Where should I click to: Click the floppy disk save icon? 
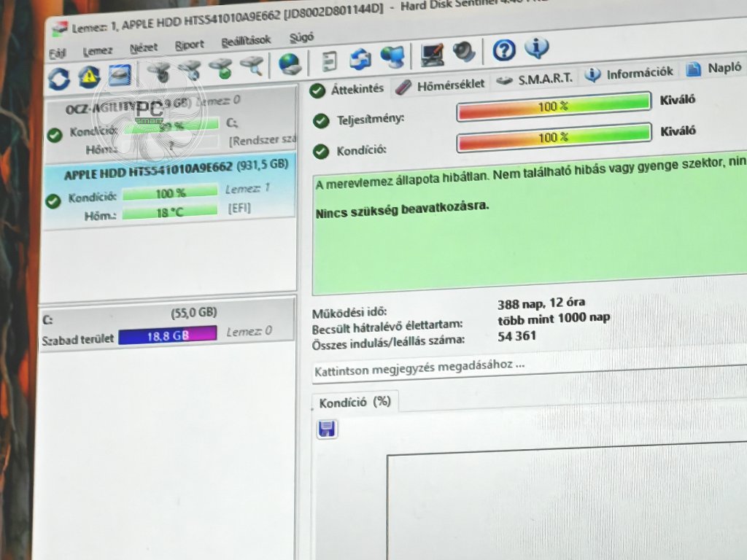click(x=327, y=429)
